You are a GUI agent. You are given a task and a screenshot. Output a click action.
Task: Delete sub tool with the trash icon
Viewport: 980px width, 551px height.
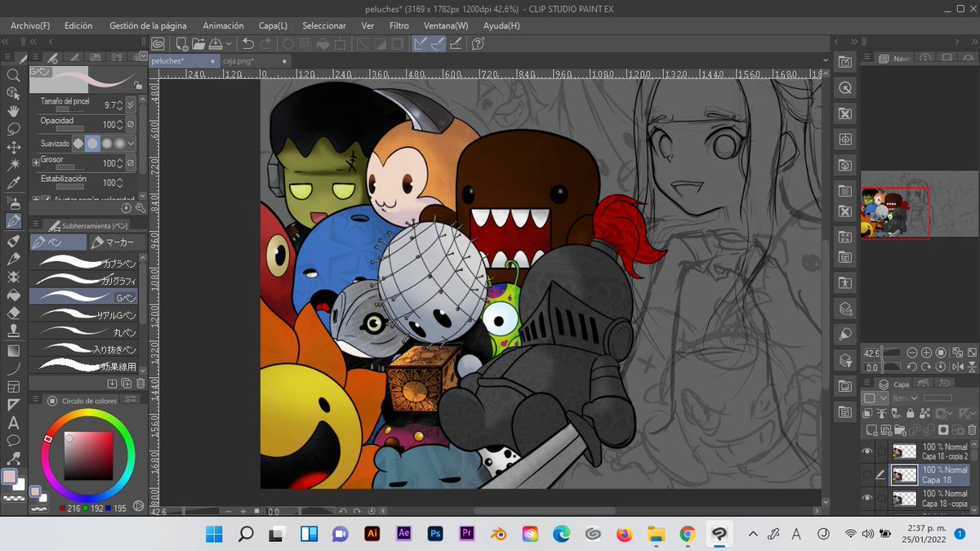pos(140,383)
